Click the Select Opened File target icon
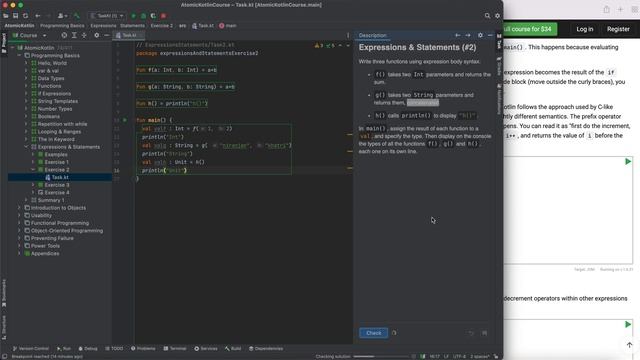Screen dimensions: 640x360 (64, 36)
